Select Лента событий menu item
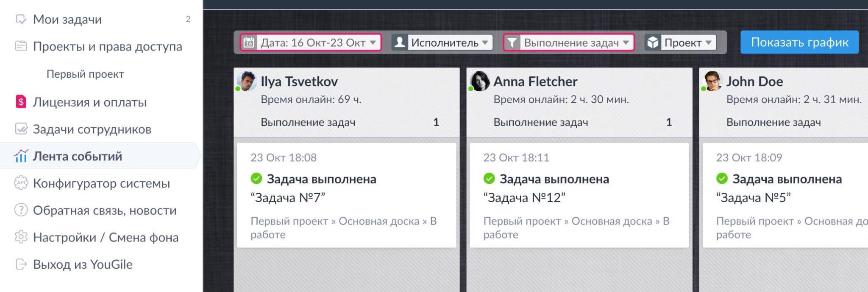 pos(78,156)
